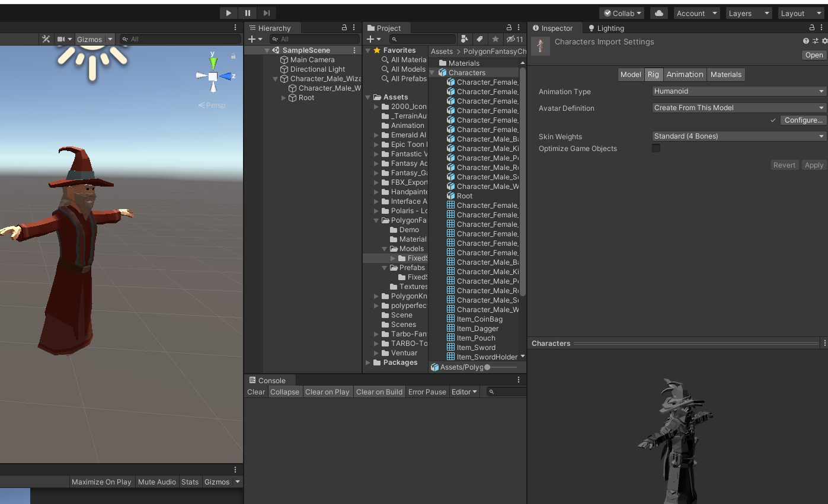Open the Skin Weights dropdown
The height and width of the screenshot is (504, 828).
pyautogui.click(x=738, y=136)
